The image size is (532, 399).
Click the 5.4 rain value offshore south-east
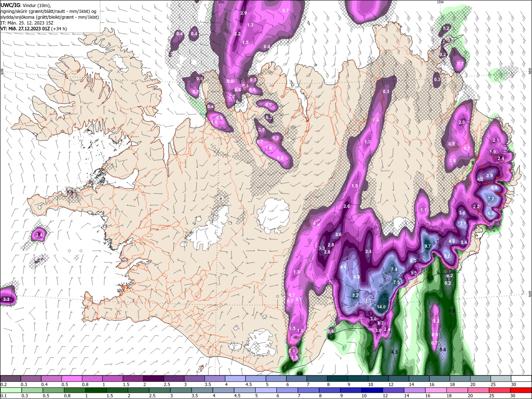(x=443, y=350)
